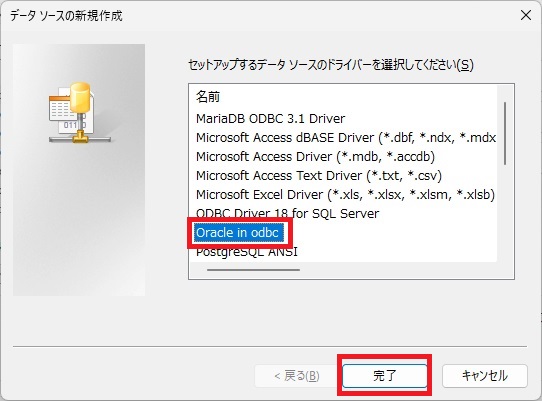Click the 名前 column header
The image size is (542, 401).
point(208,97)
